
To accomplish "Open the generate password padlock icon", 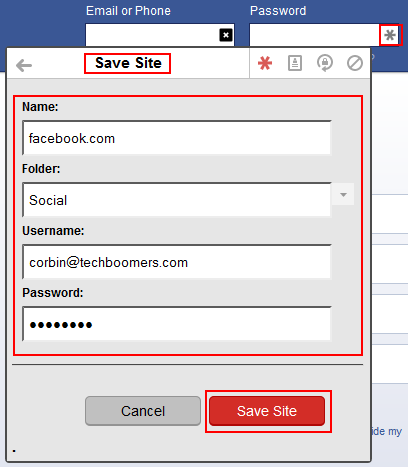I will click(x=325, y=63).
